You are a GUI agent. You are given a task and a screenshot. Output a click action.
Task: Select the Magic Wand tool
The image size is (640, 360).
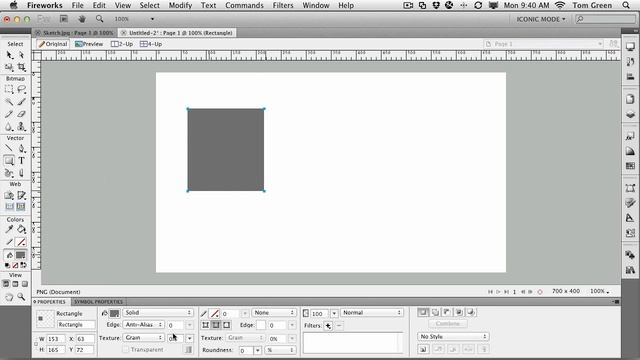(x=9, y=102)
